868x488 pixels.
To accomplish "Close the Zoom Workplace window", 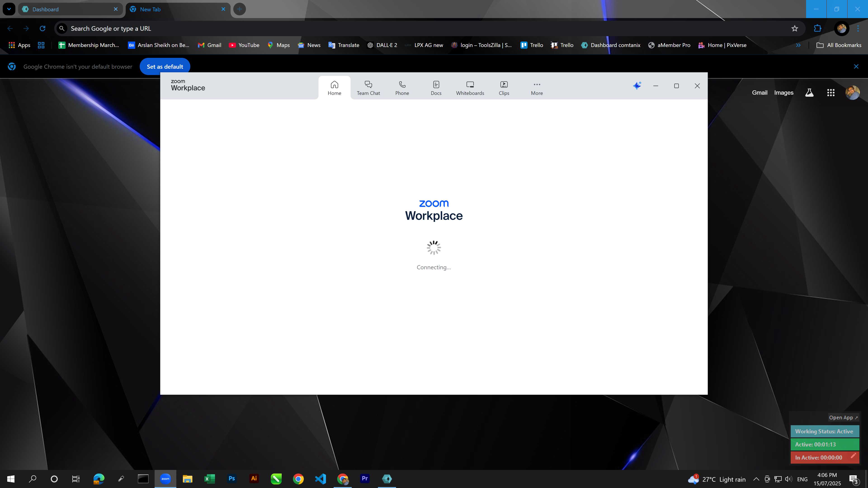I will coord(697,86).
